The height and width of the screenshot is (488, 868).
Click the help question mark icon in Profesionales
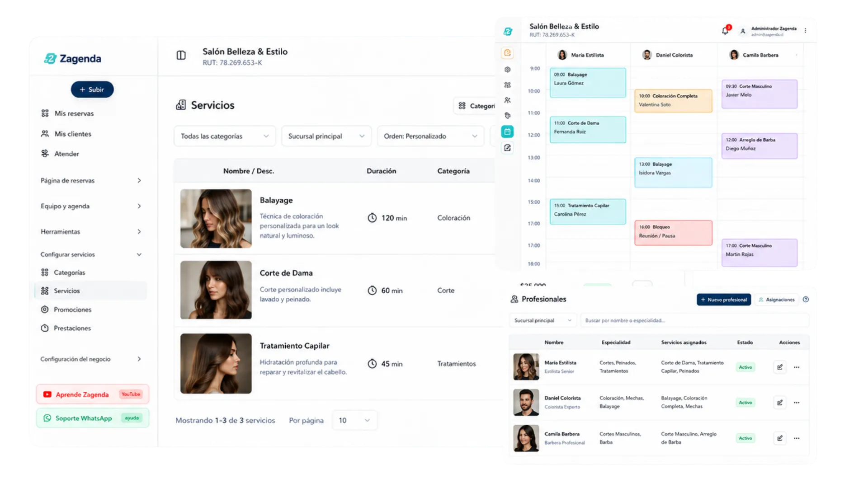(806, 300)
